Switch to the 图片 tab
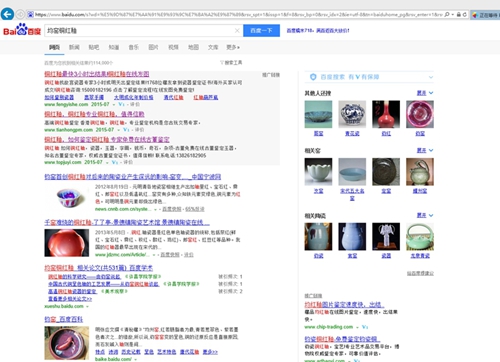 153,47
